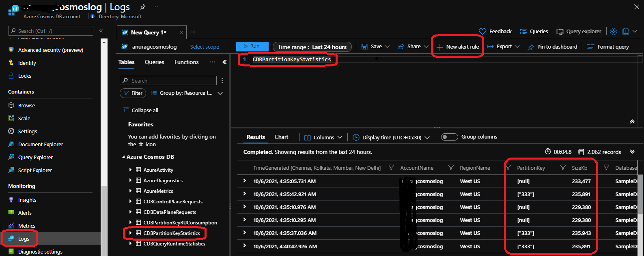The width and height of the screenshot is (644, 256).
Task: Open the ellipsis menu beside the title pin
Action: coord(156,7)
